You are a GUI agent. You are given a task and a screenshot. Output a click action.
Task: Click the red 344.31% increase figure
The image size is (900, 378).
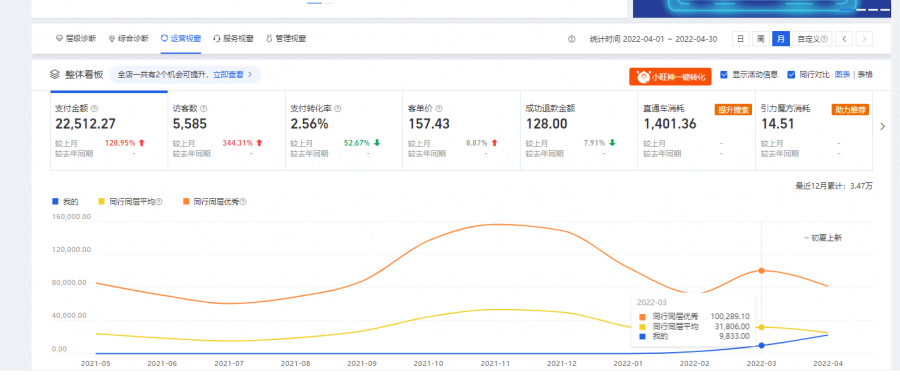(238, 143)
